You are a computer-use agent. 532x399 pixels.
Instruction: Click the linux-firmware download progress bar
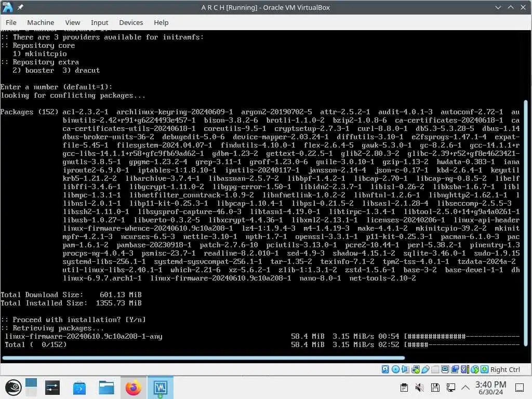click(462, 336)
